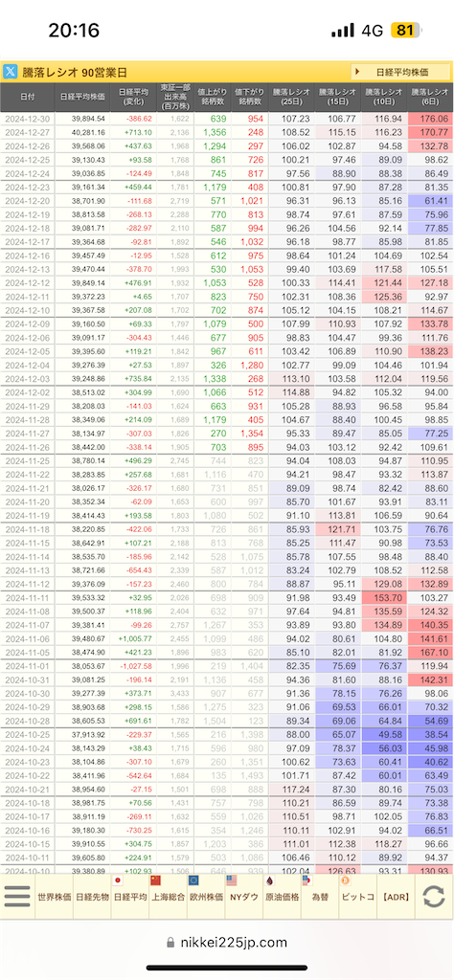The width and height of the screenshot is (454, 980).
Task: Select the 125.36 10-day ratio cell
Action: pos(384,297)
